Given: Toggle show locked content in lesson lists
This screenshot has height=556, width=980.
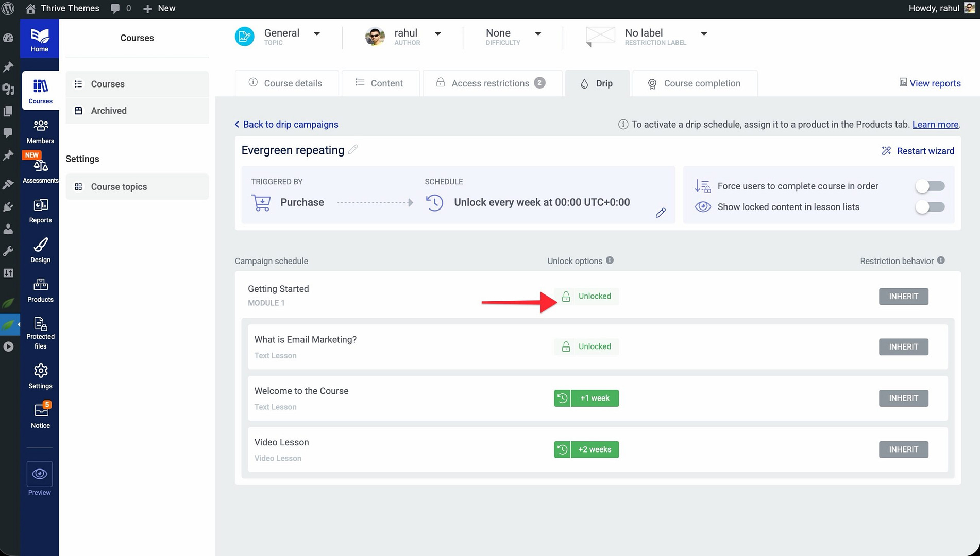Looking at the screenshot, I should 930,207.
